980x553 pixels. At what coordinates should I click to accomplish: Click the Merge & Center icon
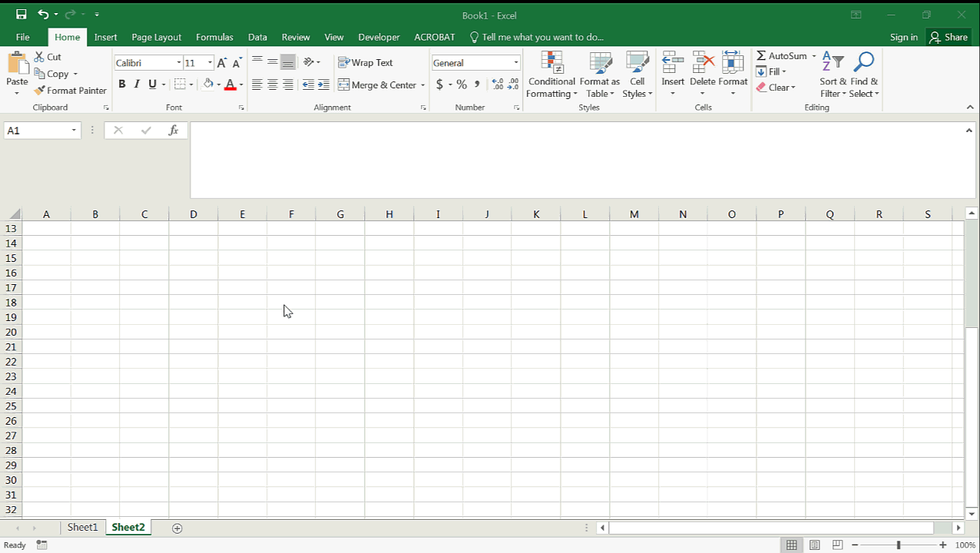click(344, 85)
